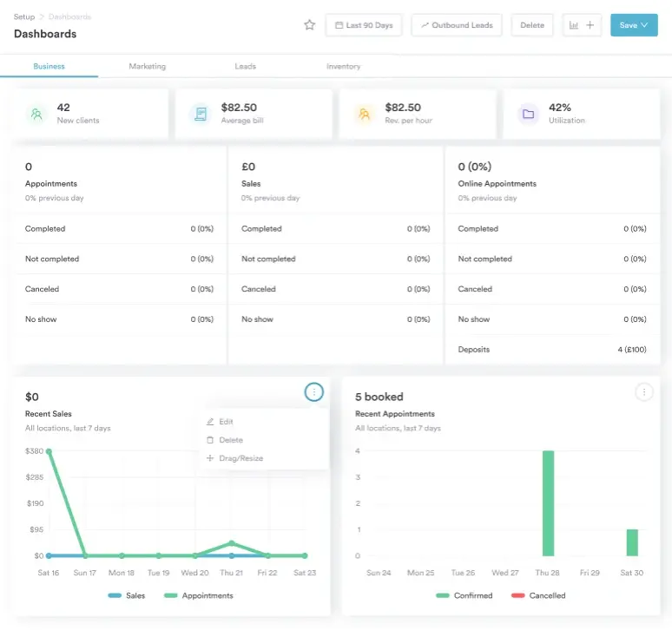Open Recent Appointments three-dot menu

643,392
